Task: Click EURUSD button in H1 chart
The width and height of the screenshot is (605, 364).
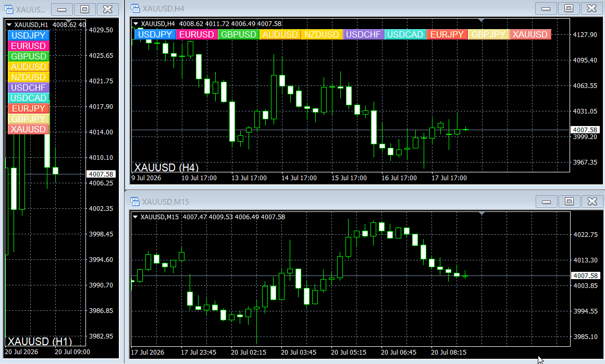Action: (29, 46)
